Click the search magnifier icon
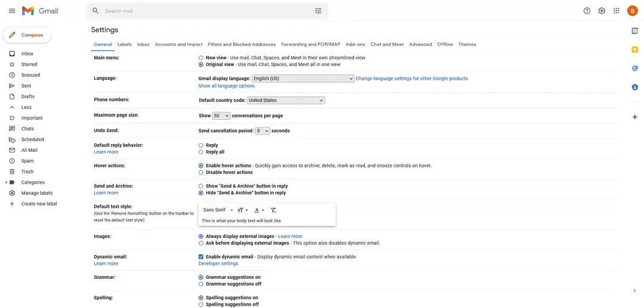This screenshot has width=644, height=308. click(95, 11)
